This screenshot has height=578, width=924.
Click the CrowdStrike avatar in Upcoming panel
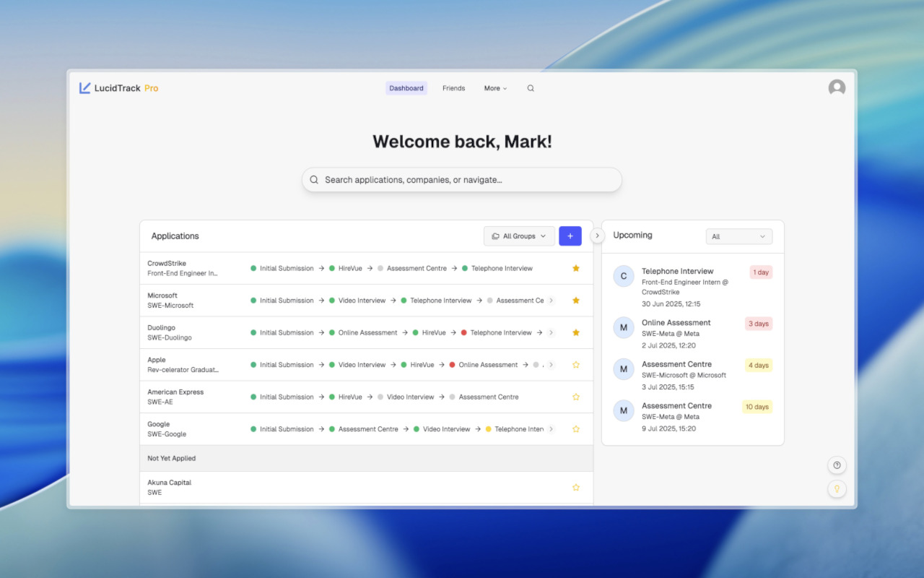(x=623, y=276)
